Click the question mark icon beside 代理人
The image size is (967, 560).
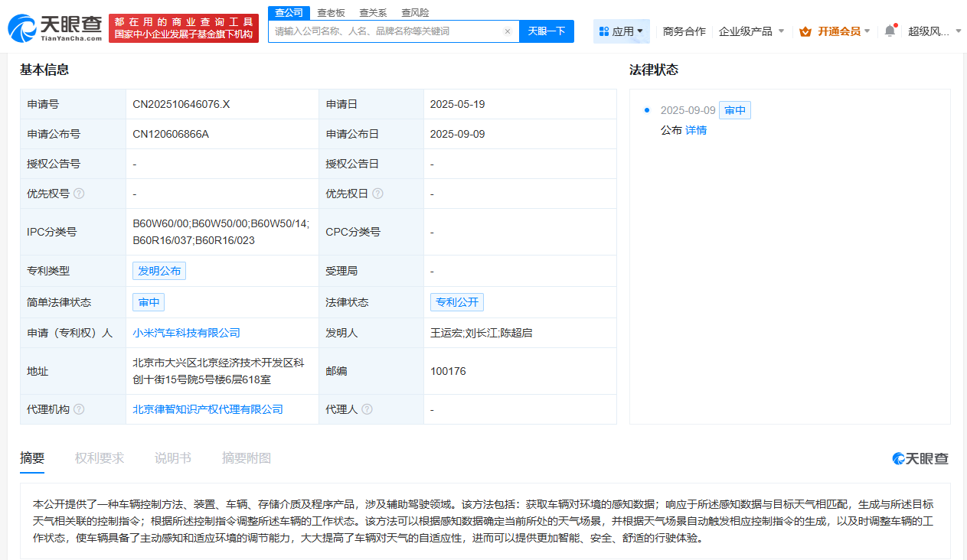(x=368, y=409)
